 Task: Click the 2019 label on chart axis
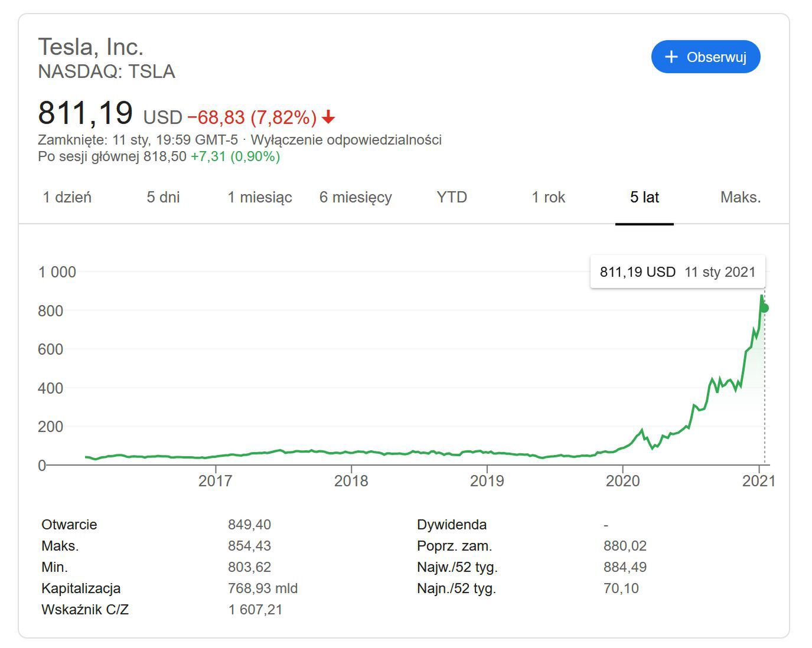coord(487,481)
